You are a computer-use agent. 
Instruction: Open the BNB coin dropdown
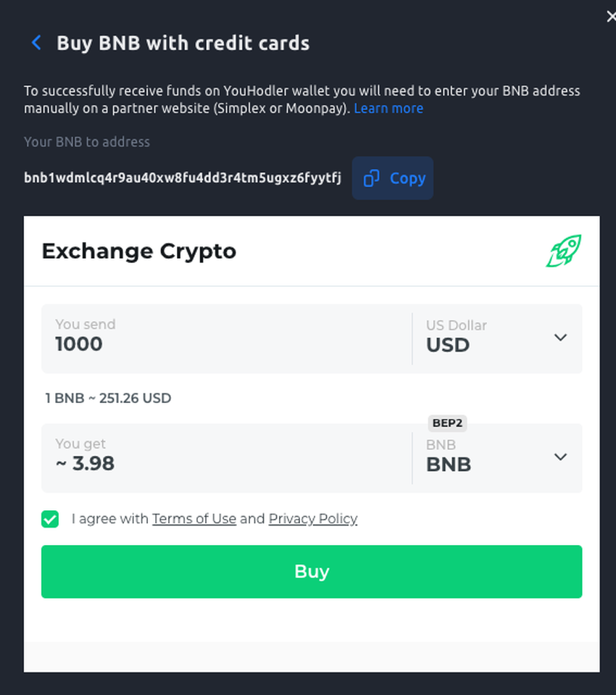pyautogui.click(x=497, y=458)
